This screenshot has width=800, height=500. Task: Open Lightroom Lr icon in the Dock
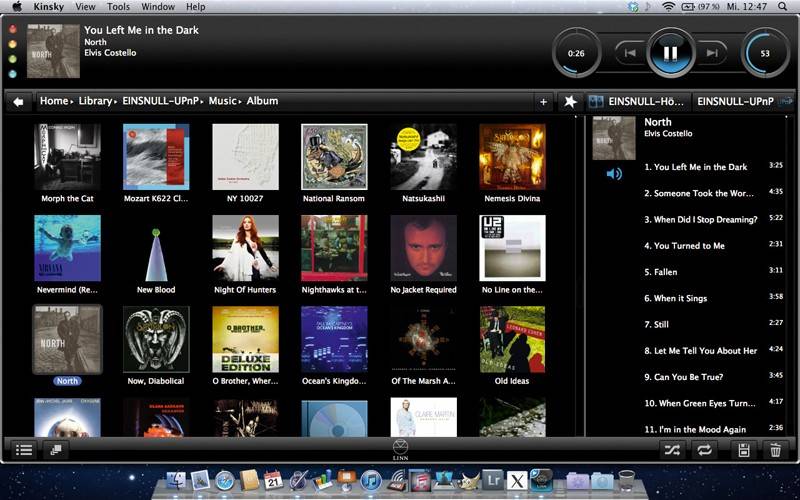tap(493, 480)
